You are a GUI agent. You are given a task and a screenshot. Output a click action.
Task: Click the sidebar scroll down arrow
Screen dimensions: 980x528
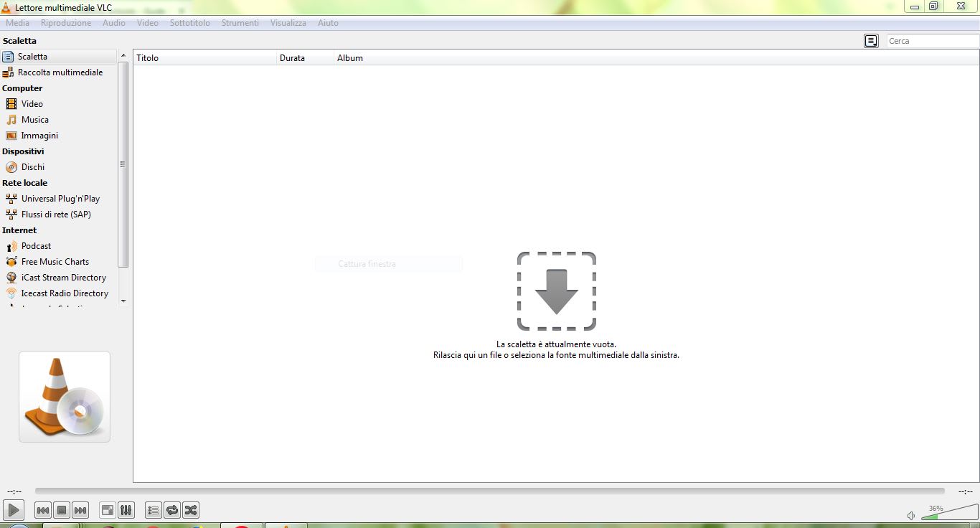click(123, 301)
